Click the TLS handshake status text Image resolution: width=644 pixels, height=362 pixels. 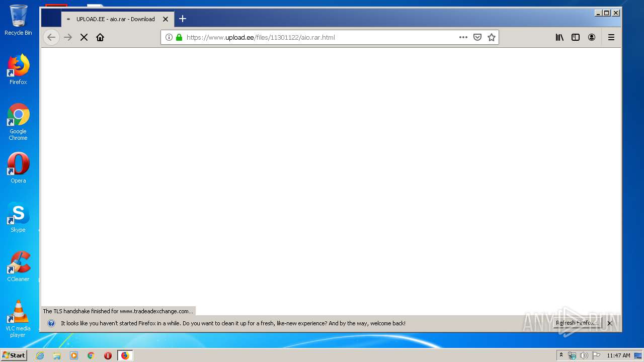click(118, 311)
